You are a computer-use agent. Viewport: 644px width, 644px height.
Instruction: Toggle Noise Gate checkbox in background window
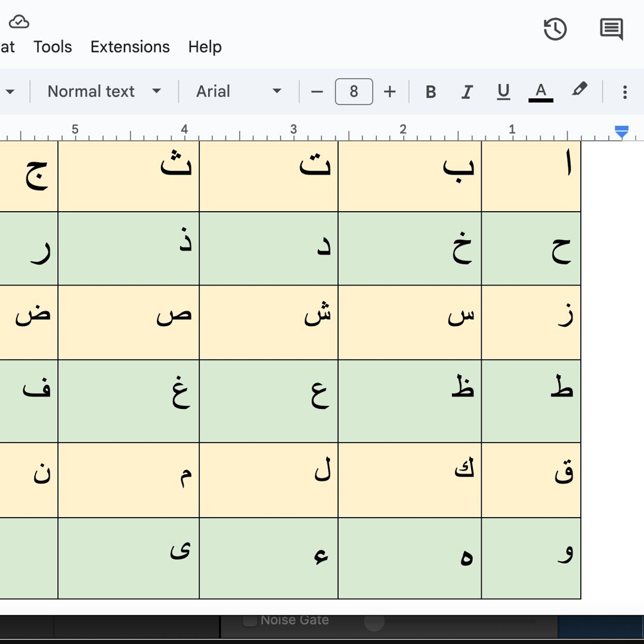[x=250, y=620]
